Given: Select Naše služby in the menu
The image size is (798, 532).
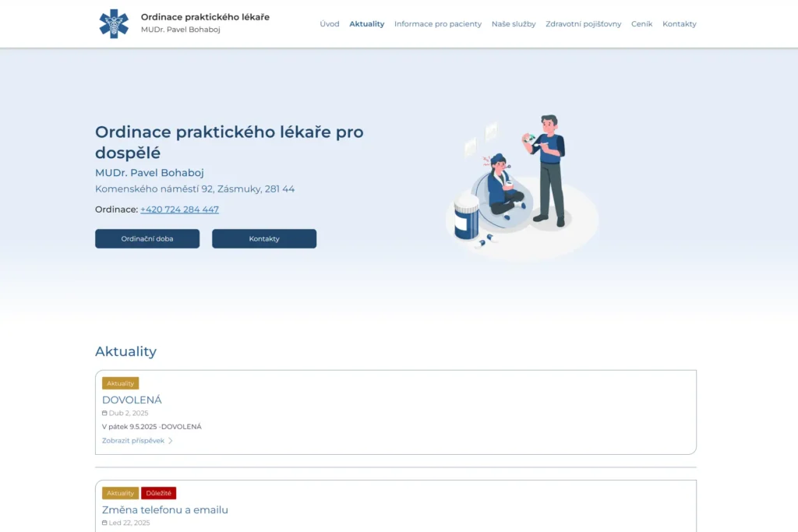Looking at the screenshot, I should point(514,24).
